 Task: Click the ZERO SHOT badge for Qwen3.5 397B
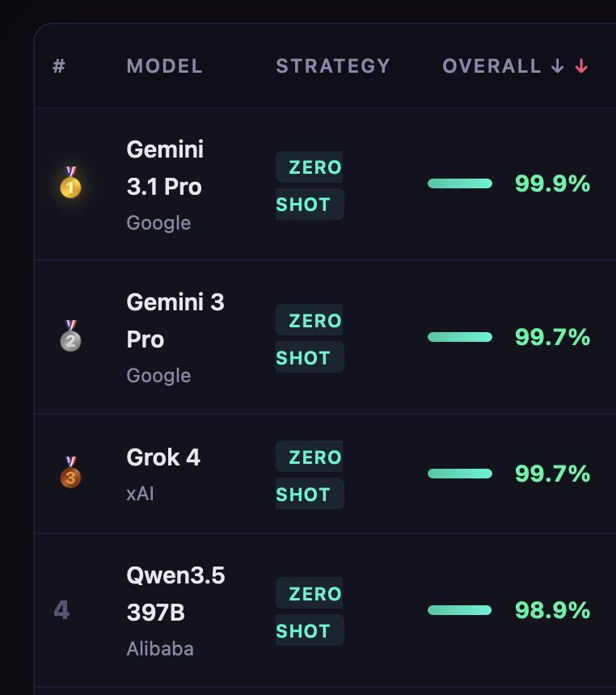(310, 612)
